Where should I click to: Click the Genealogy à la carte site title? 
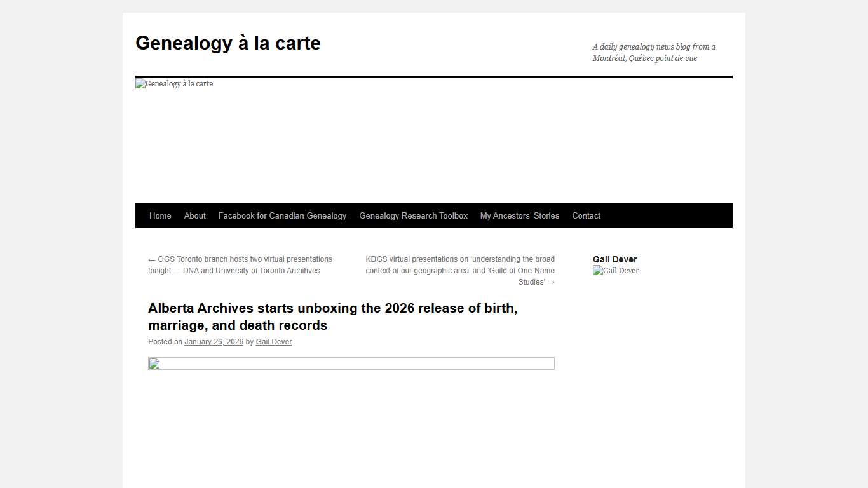pos(227,43)
